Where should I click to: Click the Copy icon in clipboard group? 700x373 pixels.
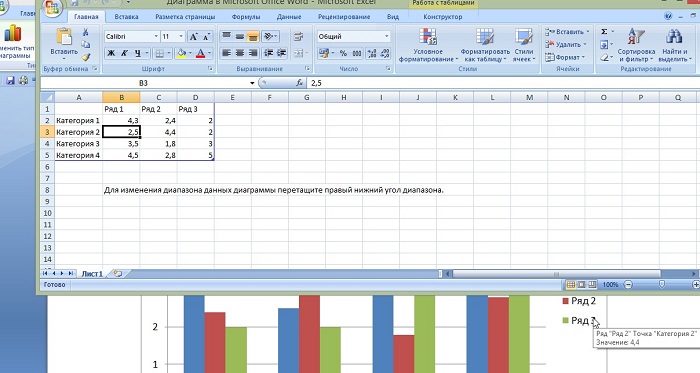pos(85,45)
